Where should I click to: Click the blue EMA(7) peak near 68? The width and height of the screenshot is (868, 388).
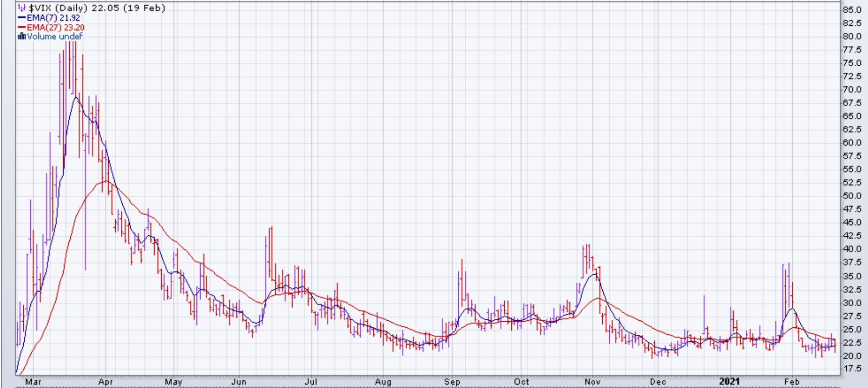(x=76, y=97)
